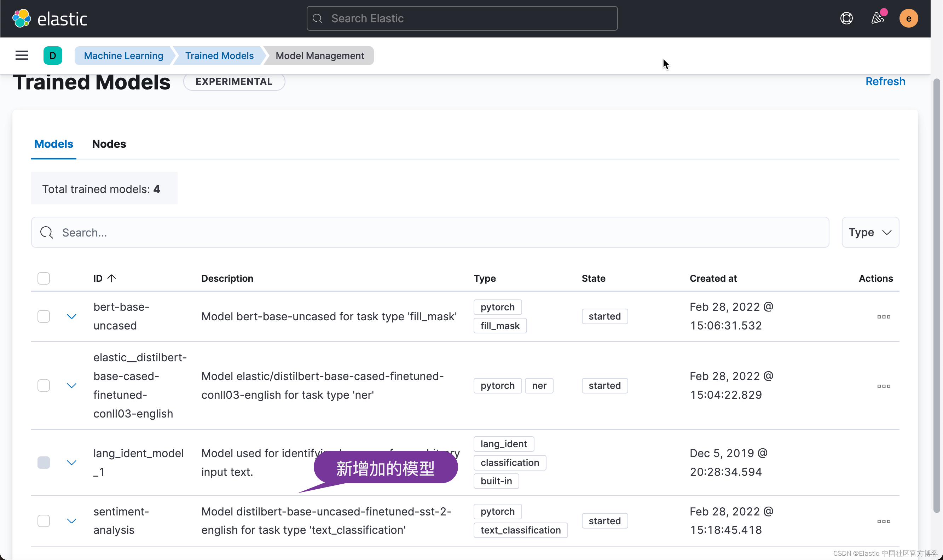
Task: Open actions menu for elastic__distilbert row
Action: pyautogui.click(x=883, y=386)
